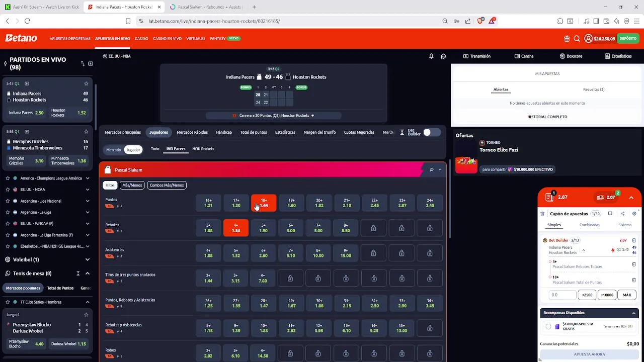Image resolution: width=644 pixels, height=362 pixels.
Task: Remove Pascal Siakam Rebotes Totales selection
Action: [634, 264]
